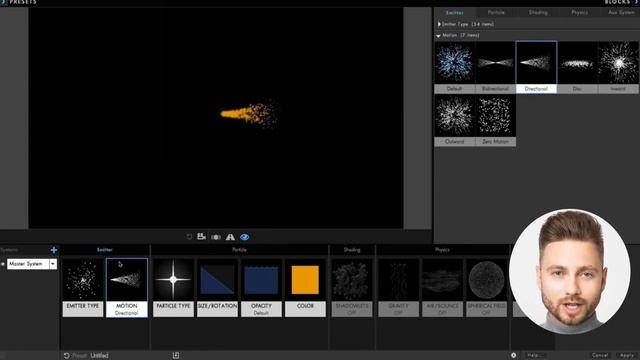This screenshot has height=360, width=640.
Task: Enable the SHADOWLETS block
Action: (x=352, y=287)
